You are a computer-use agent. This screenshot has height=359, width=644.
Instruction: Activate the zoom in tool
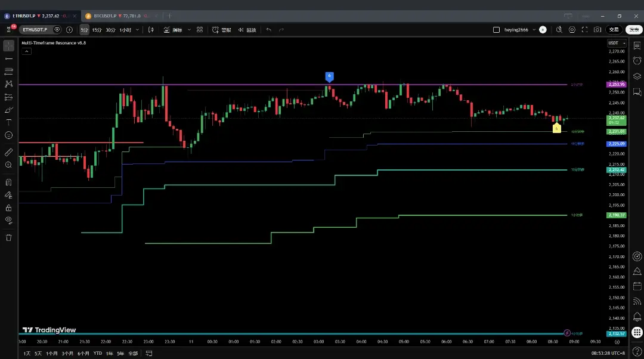pos(8,165)
